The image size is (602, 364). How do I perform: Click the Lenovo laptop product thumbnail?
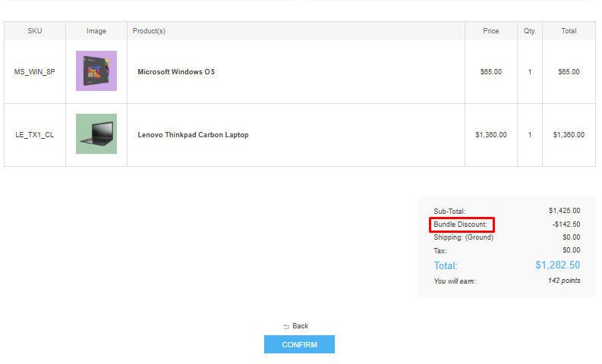(96, 134)
